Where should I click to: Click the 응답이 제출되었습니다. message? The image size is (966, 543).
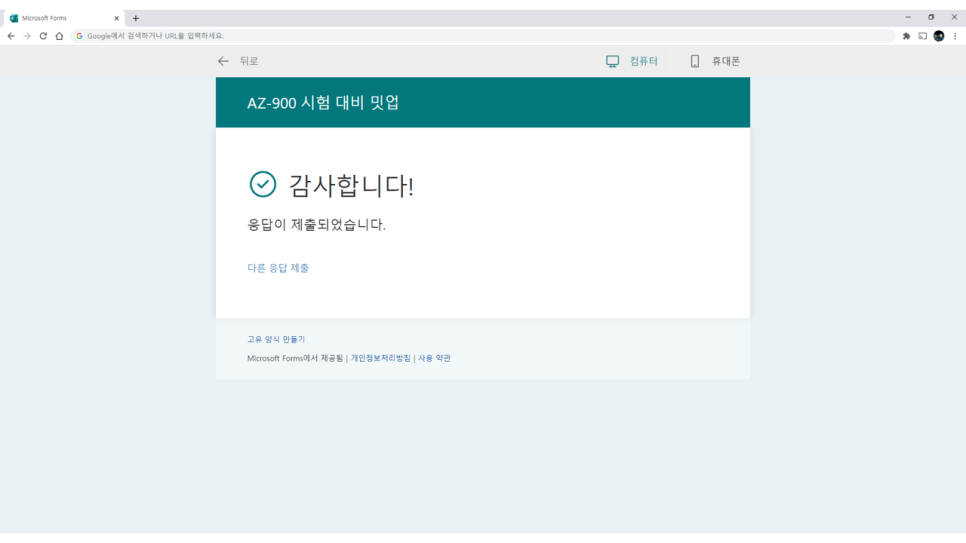click(x=316, y=224)
